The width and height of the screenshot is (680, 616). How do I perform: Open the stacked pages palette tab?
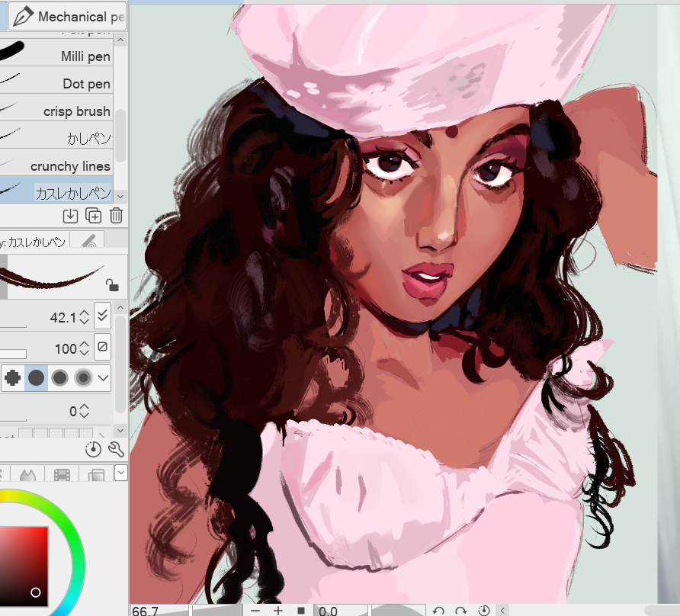96,474
